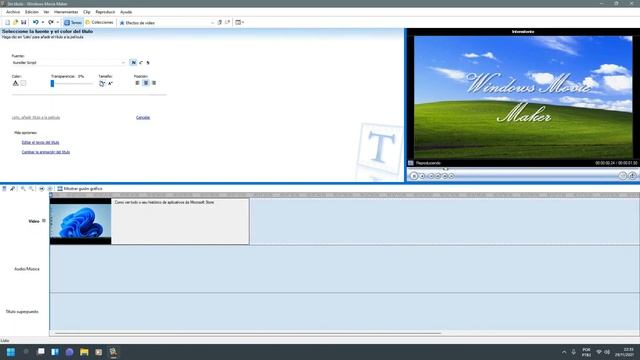Take a picture from the preview
Image resolution: width=640 pixels, height=360 pixels.
tap(632, 176)
